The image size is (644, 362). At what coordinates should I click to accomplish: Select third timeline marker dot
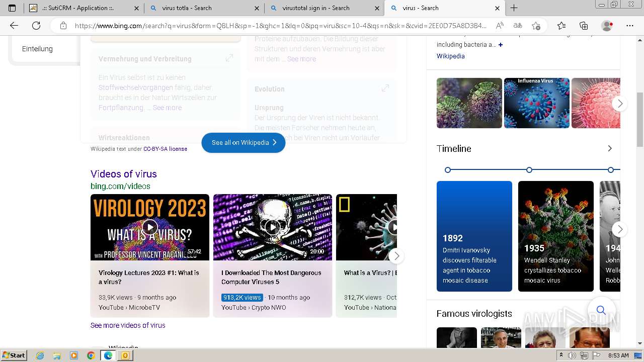pos(611,170)
